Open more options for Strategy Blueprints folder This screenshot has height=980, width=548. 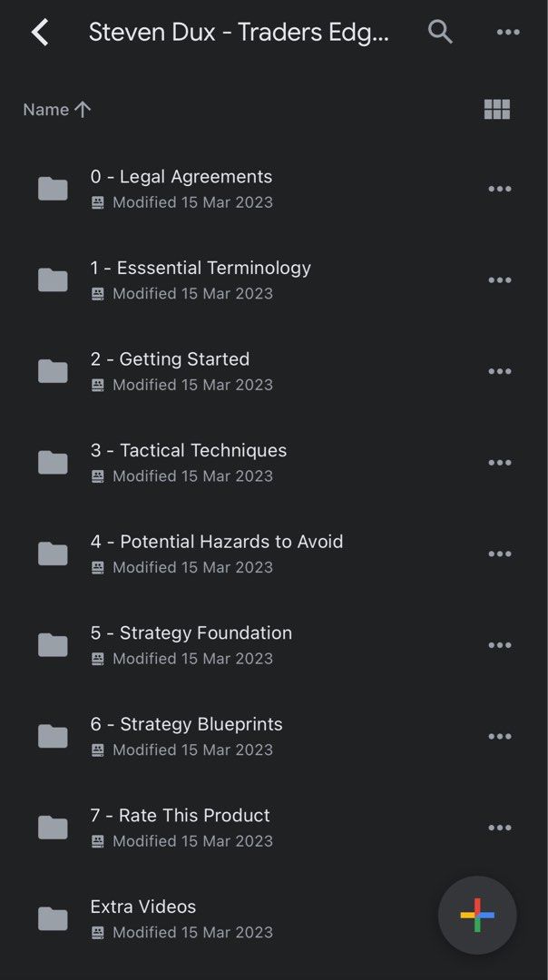point(500,736)
